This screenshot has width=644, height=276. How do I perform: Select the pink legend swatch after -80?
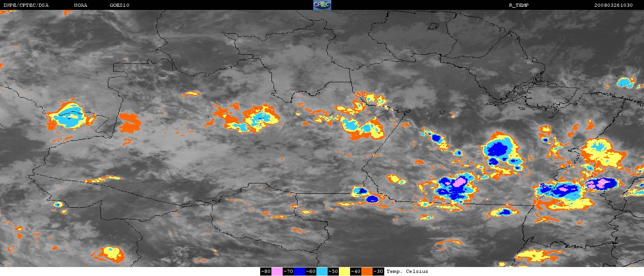(x=277, y=271)
